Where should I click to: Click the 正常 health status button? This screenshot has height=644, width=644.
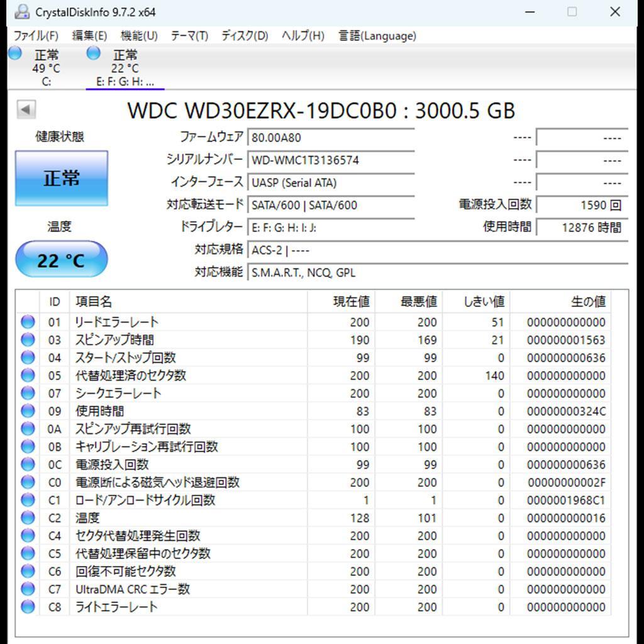pyautogui.click(x=61, y=178)
